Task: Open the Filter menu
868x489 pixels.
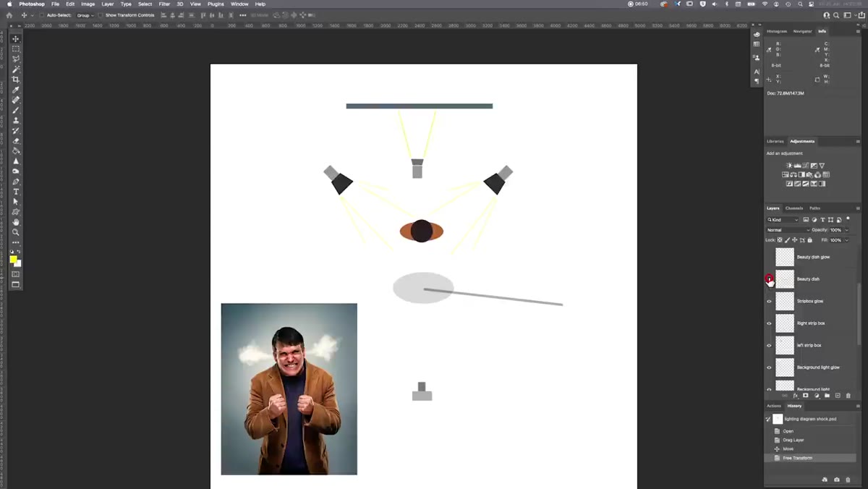Action: coord(164,4)
